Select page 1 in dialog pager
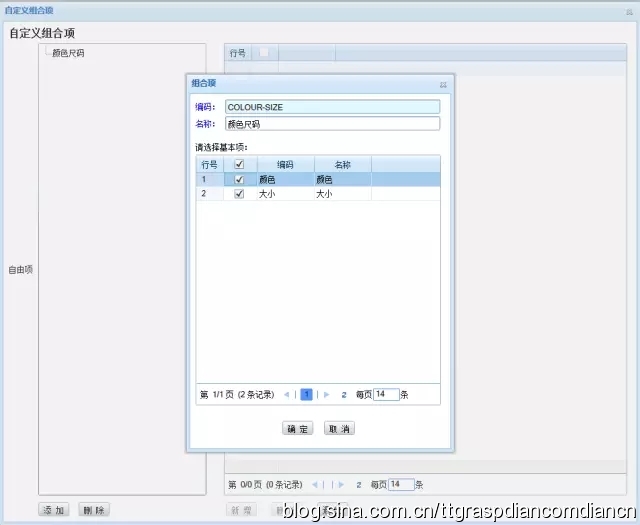640x525 pixels. [x=307, y=395]
